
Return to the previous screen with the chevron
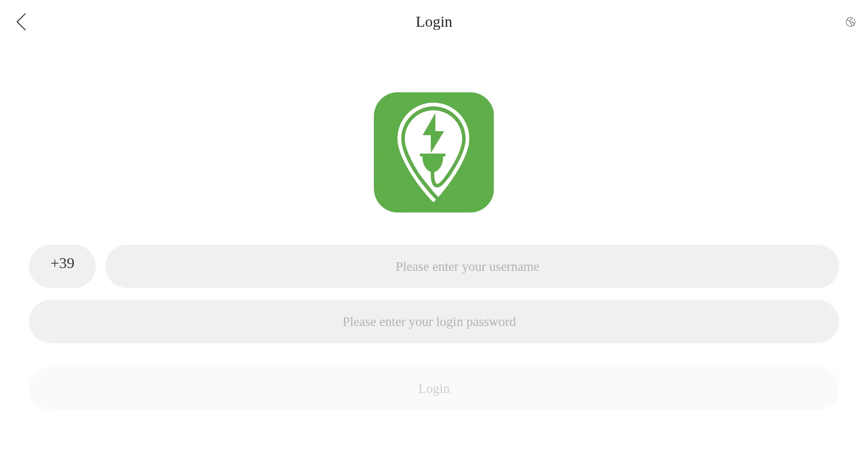[21, 22]
